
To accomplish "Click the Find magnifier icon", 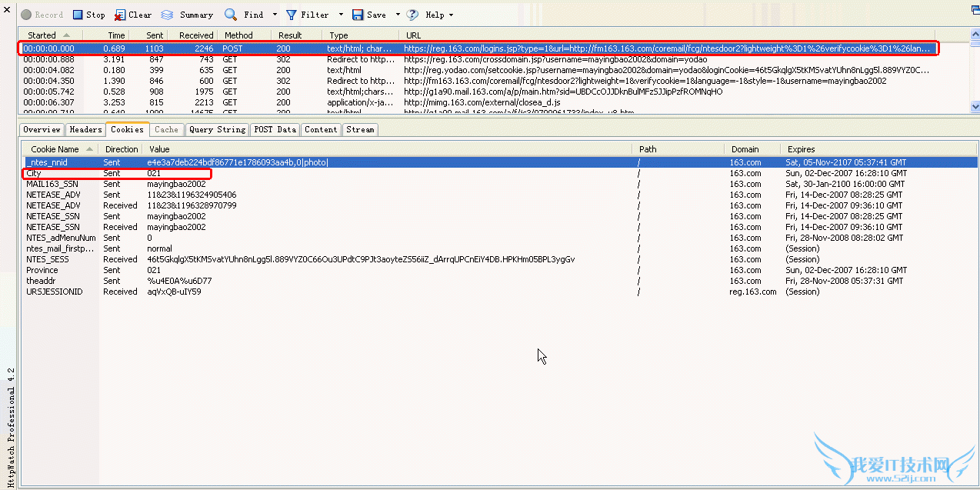I will 231,15.
